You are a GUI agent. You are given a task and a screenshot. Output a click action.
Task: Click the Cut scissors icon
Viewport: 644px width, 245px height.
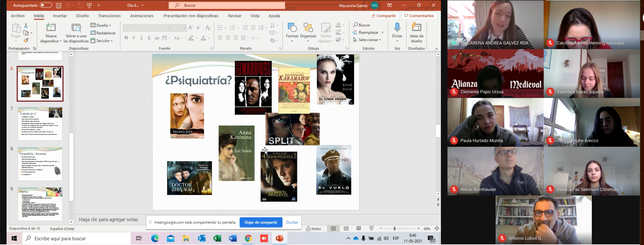click(26, 25)
